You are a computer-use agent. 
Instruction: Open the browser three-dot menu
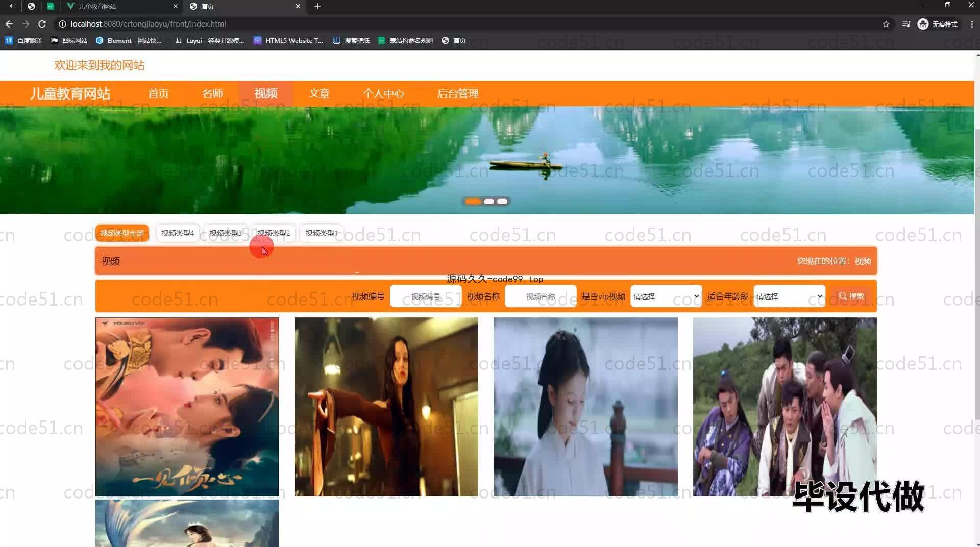[x=972, y=24]
